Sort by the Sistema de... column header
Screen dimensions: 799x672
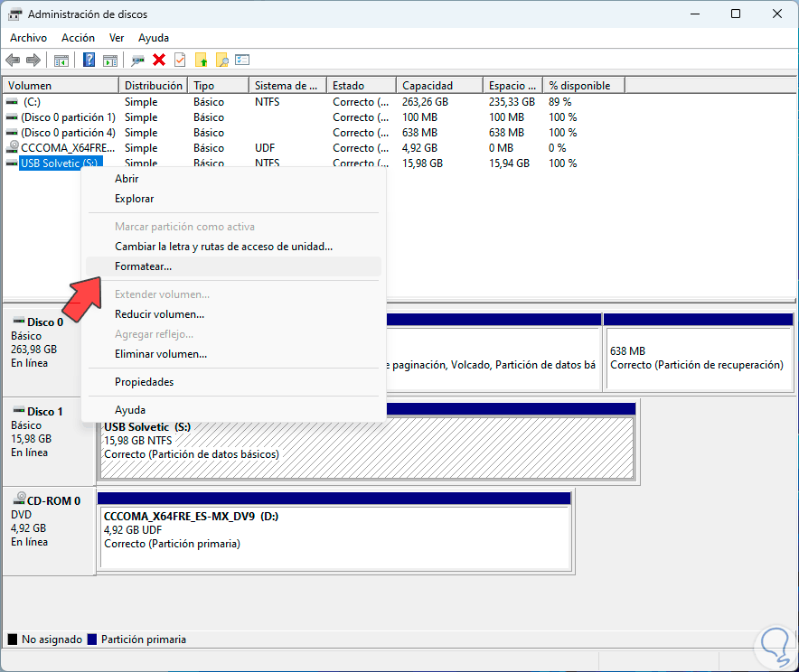click(x=288, y=86)
